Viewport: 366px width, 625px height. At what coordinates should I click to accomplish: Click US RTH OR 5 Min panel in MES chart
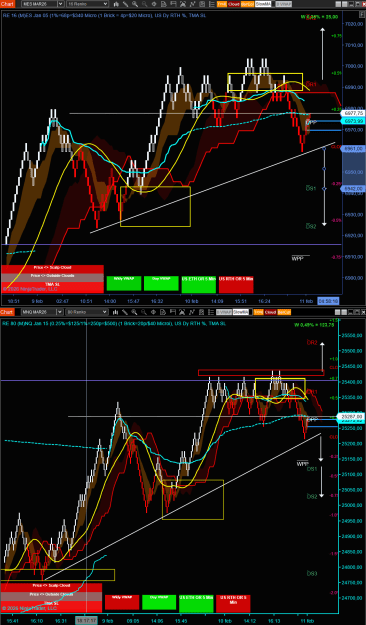click(236, 284)
